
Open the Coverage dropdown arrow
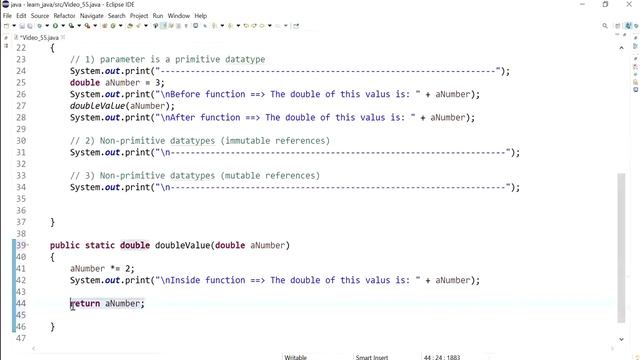79,26
